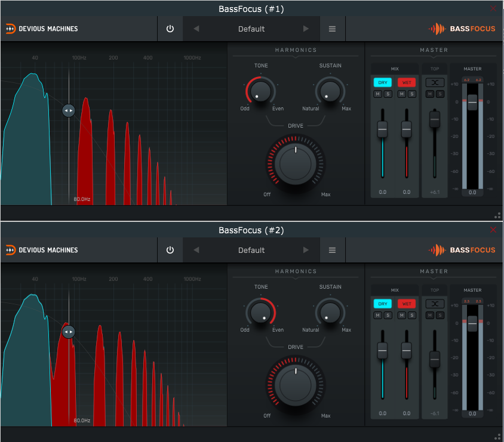Click the Drive knob in BassFocus #1
The height and width of the screenshot is (442, 504).
(x=296, y=163)
